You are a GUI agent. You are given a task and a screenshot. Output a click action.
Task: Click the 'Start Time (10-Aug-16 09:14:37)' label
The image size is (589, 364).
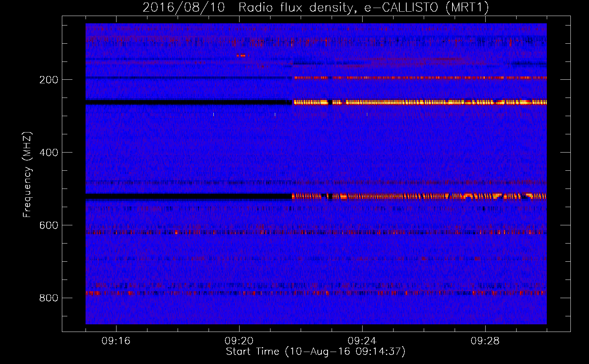click(316, 352)
